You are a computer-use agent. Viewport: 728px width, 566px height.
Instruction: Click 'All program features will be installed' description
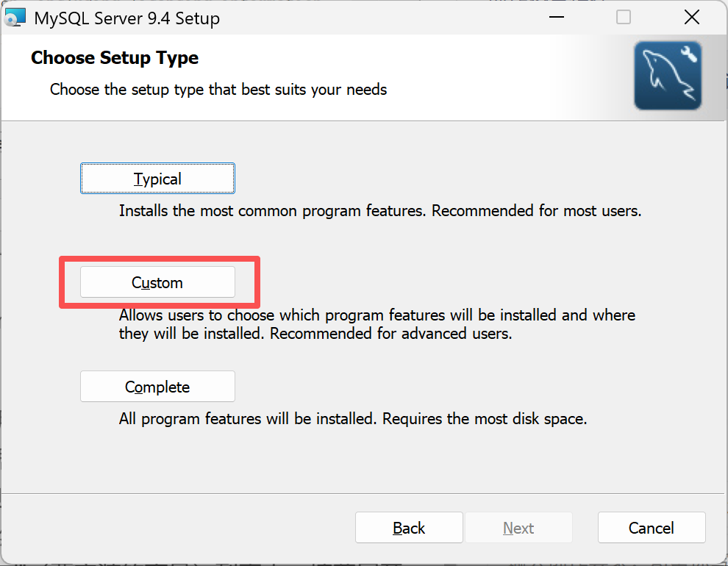[x=353, y=419]
